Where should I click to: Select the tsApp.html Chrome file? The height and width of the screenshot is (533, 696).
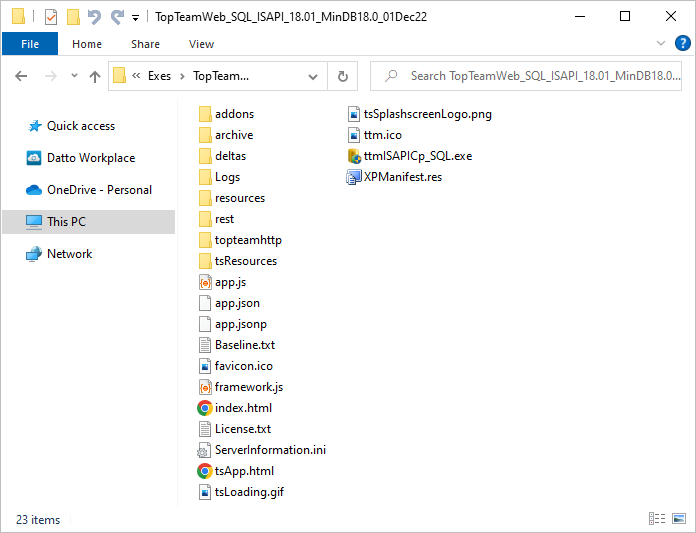(x=236, y=471)
